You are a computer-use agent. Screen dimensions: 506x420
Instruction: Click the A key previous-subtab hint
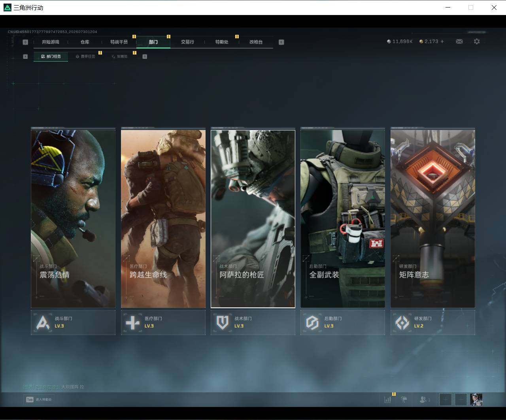click(25, 57)
